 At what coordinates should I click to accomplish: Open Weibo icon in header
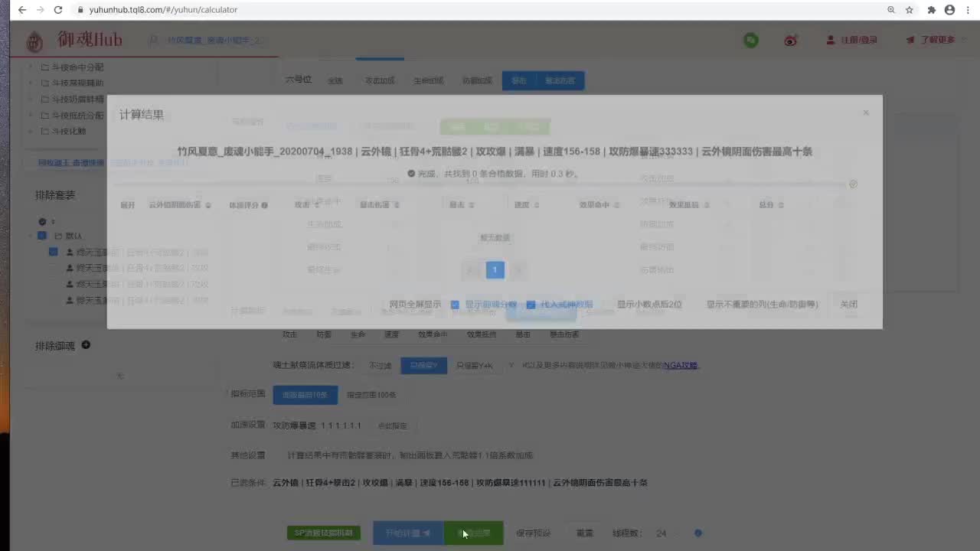point(791,40)
